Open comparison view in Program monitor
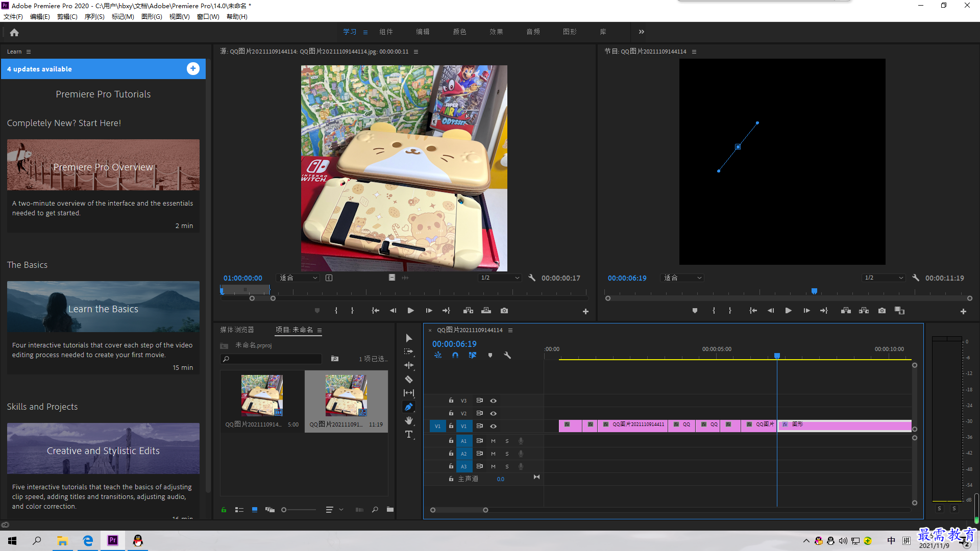 (899, 311)
